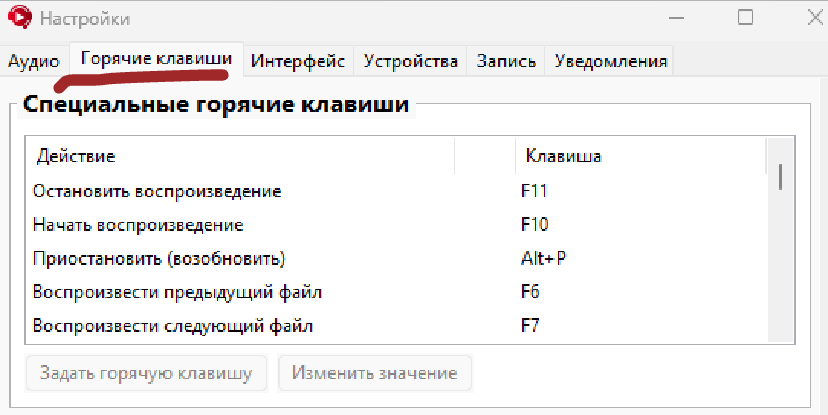This screenshot has height=415, width=828.
Task: Select Воспроизвести предыдущий файл row
Action: tap(396, 292)
